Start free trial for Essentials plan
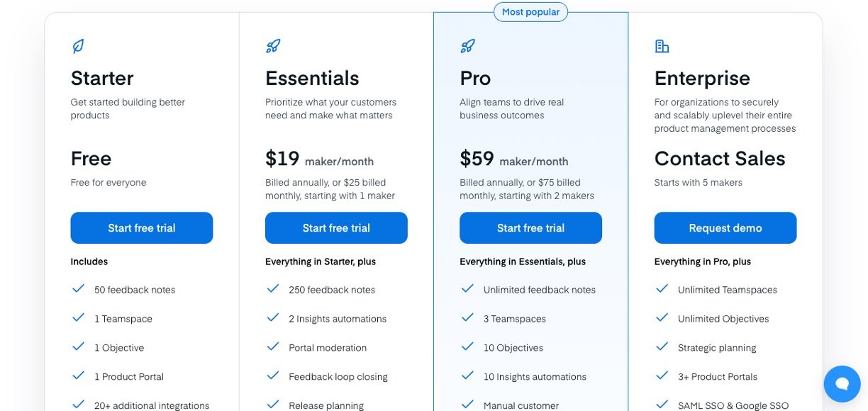This screenshot has width=868, height=411. (x=336, y=228)
